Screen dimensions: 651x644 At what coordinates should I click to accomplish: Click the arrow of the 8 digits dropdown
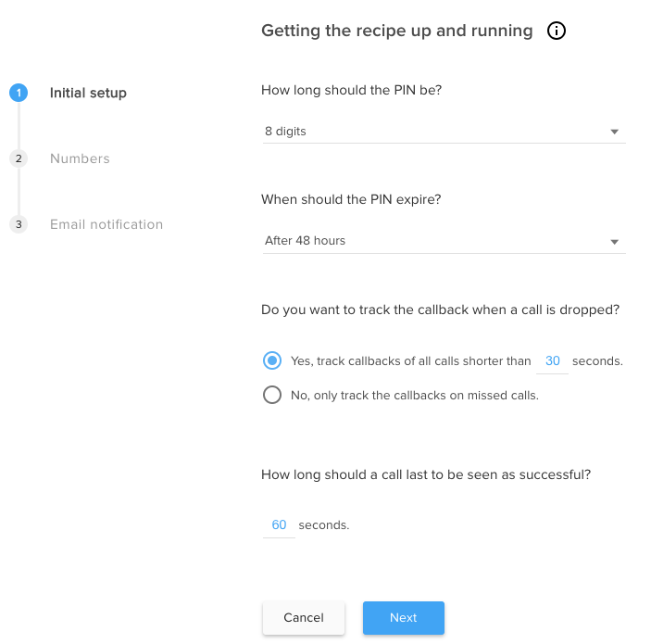tap(615, 132)
